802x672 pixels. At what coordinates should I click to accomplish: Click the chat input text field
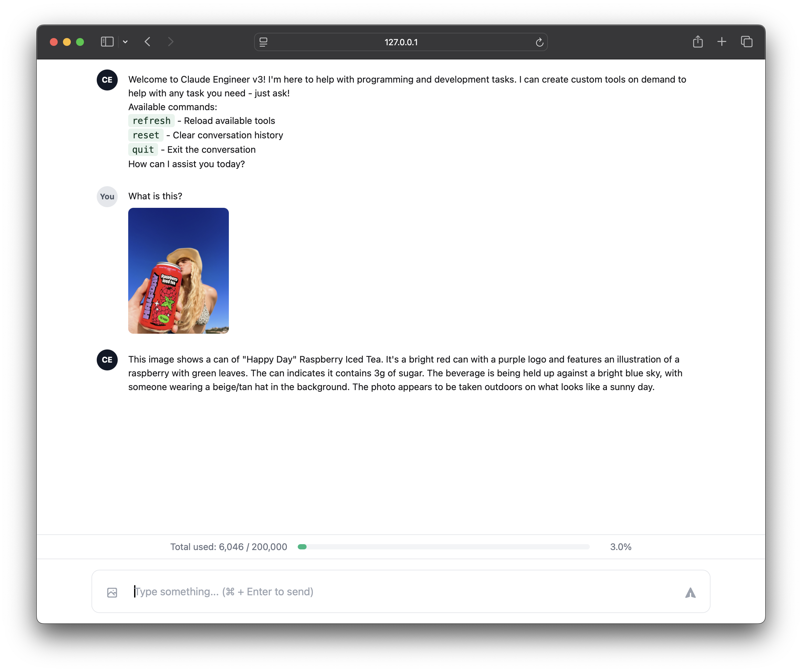[401, 591]
